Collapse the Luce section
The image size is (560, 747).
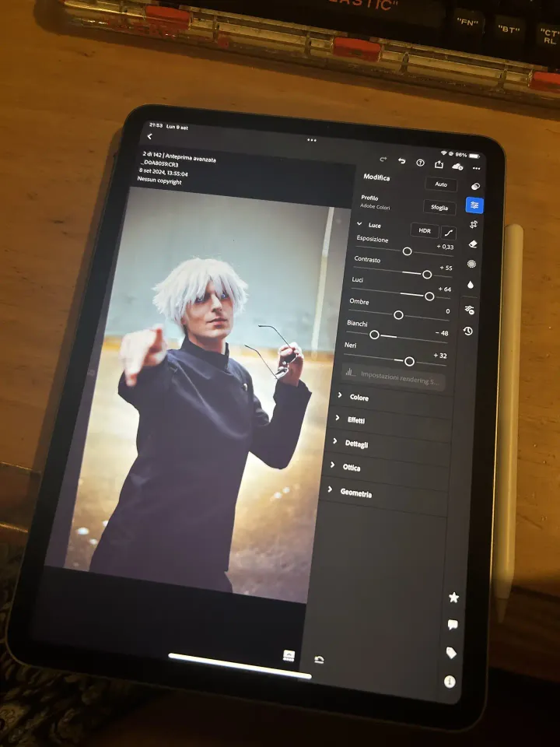click(359, 224)
